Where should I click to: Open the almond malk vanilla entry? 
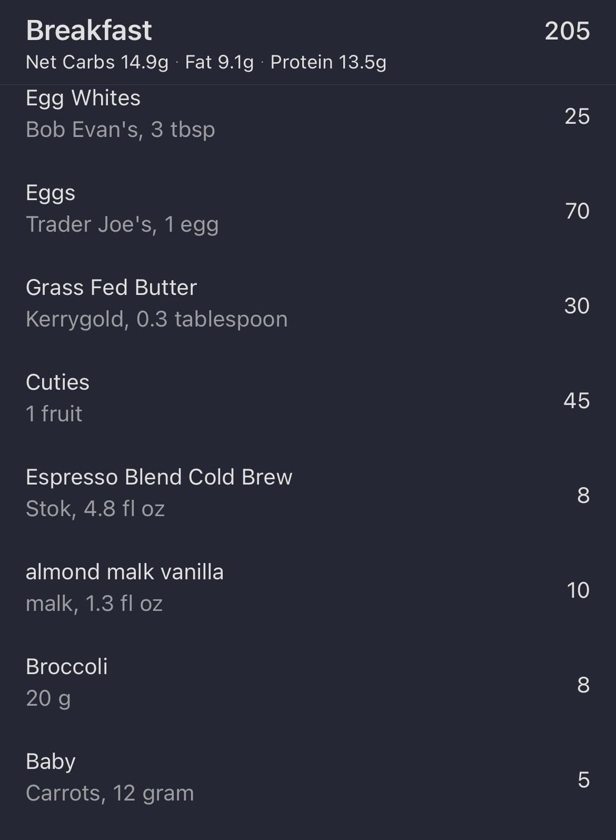coord(125,572)
